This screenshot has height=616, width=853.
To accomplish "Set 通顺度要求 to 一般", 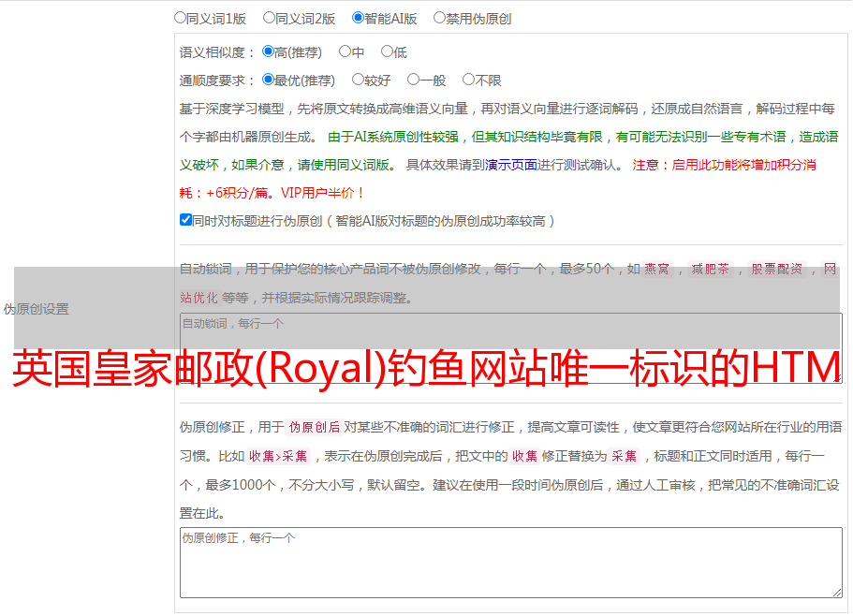I will [413, 80].
